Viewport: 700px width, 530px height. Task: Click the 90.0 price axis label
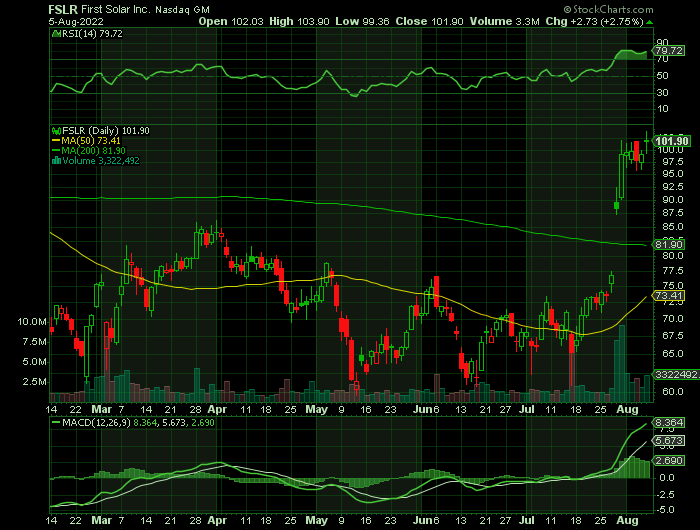pyautogui.click(x=672, y=200)
